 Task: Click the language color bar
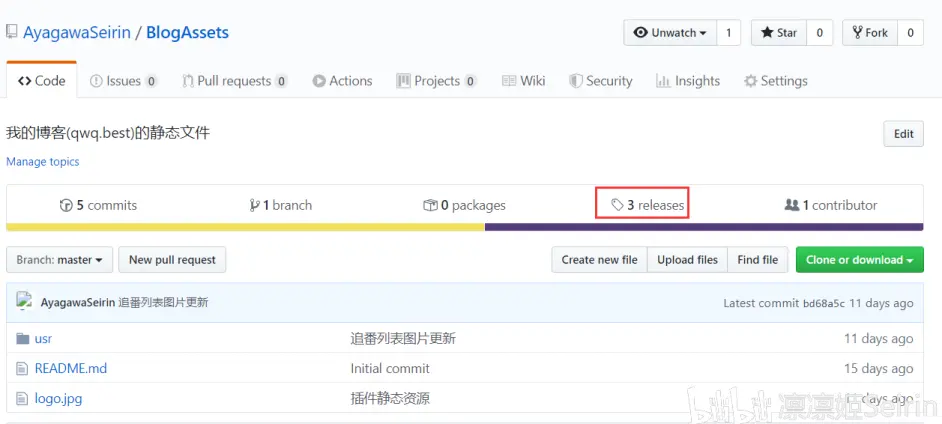pyautogui.click(x=464, y=227)
